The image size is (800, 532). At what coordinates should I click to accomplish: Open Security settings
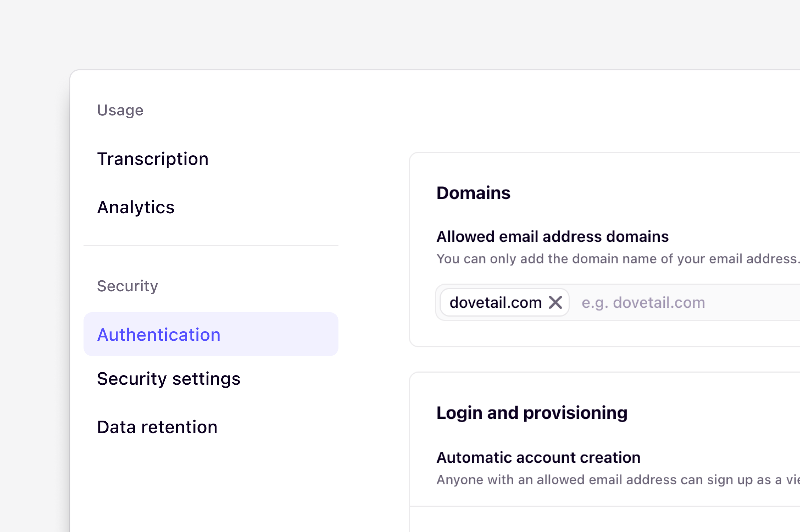pyautogui.click(x=169, y=379)
